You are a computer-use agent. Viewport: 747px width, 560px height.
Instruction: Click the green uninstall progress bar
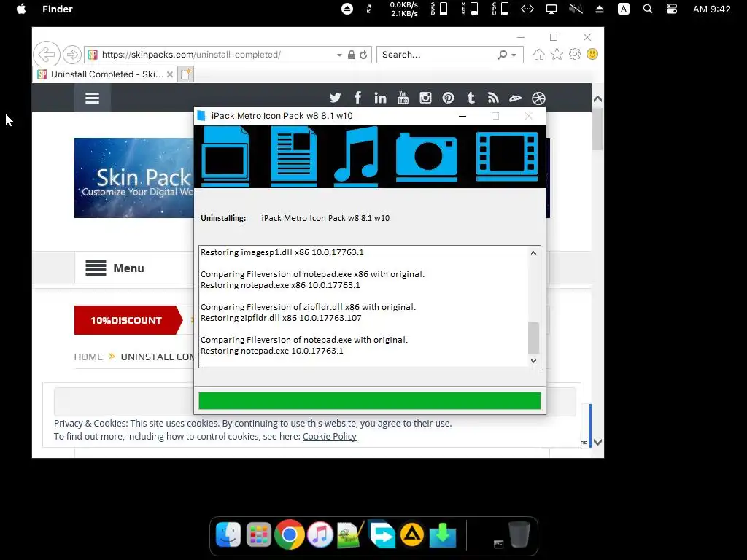tap(370, 400)
